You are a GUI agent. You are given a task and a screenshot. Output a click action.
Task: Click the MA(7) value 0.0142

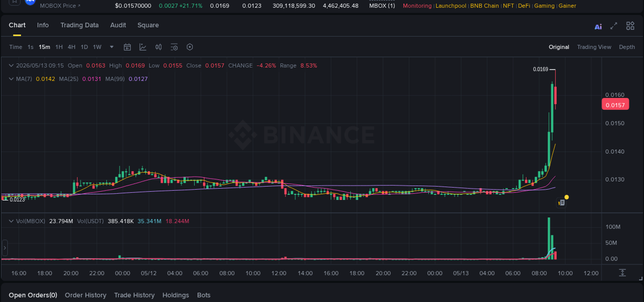45,79
